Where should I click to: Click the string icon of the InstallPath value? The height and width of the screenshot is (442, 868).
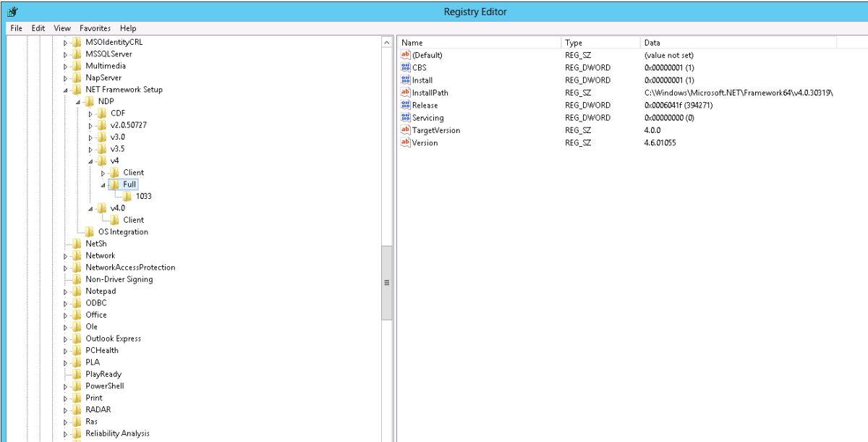click(x=405, y=93)
